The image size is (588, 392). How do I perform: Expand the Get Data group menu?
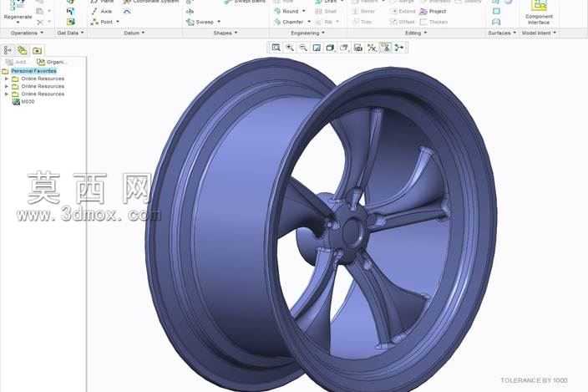pos(70,33)
